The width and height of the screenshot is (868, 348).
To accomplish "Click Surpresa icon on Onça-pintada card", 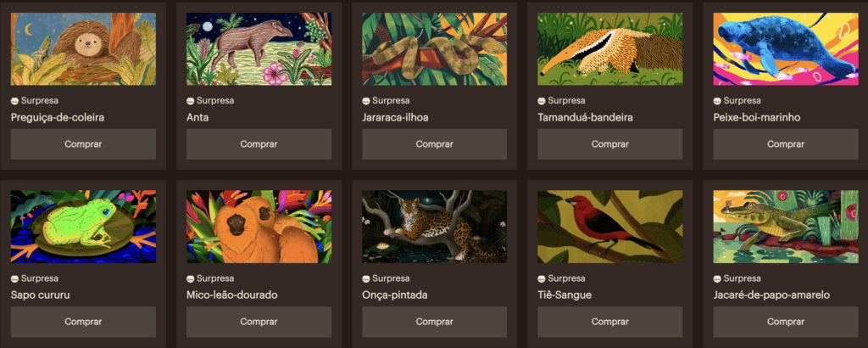I will [366, 278].
